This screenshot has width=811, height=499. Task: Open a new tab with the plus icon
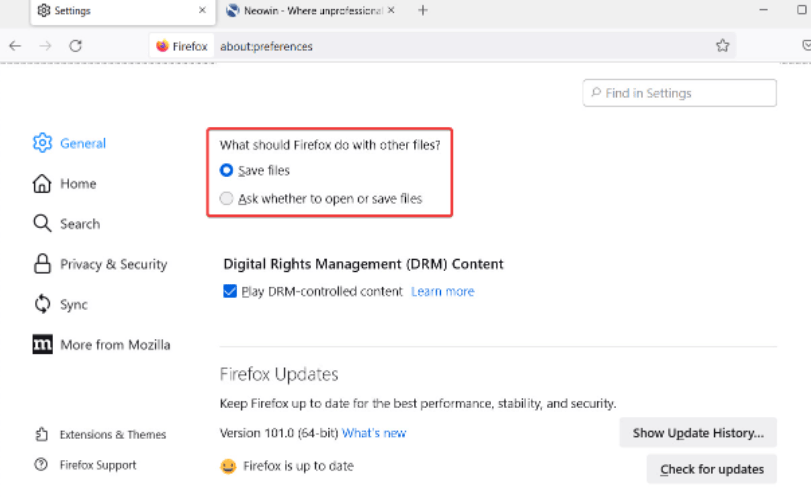[x=423, y=11]
